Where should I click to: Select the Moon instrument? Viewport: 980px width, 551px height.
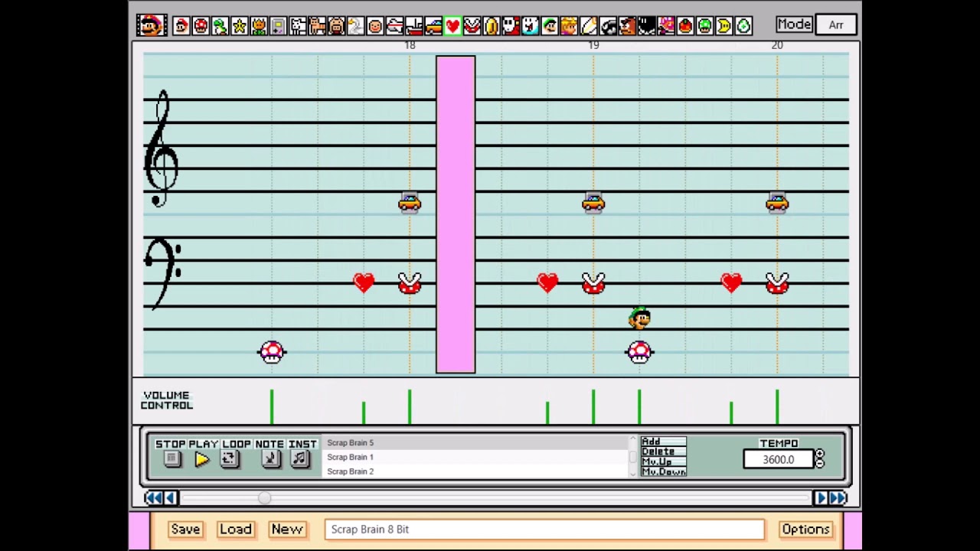[724, 26]
